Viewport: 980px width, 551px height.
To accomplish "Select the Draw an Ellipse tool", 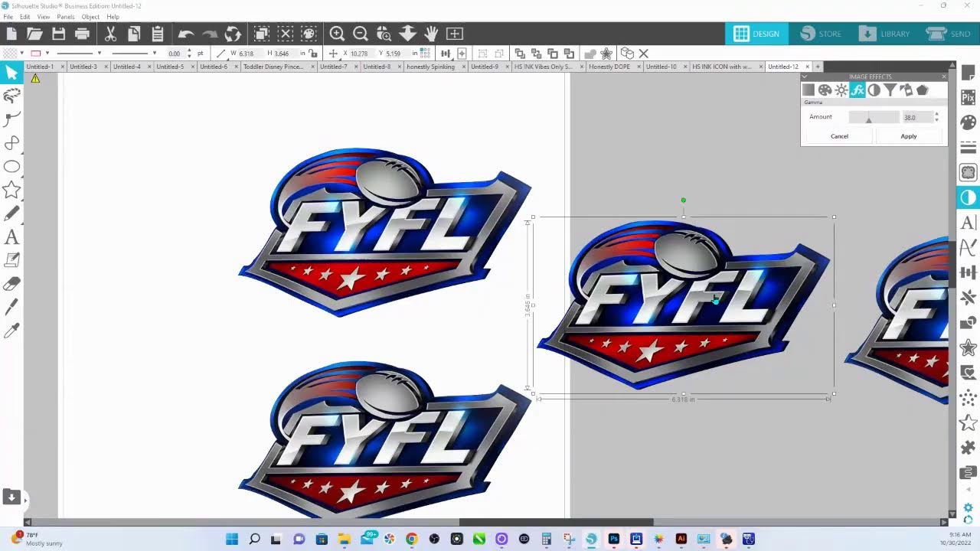I will 11,167.
